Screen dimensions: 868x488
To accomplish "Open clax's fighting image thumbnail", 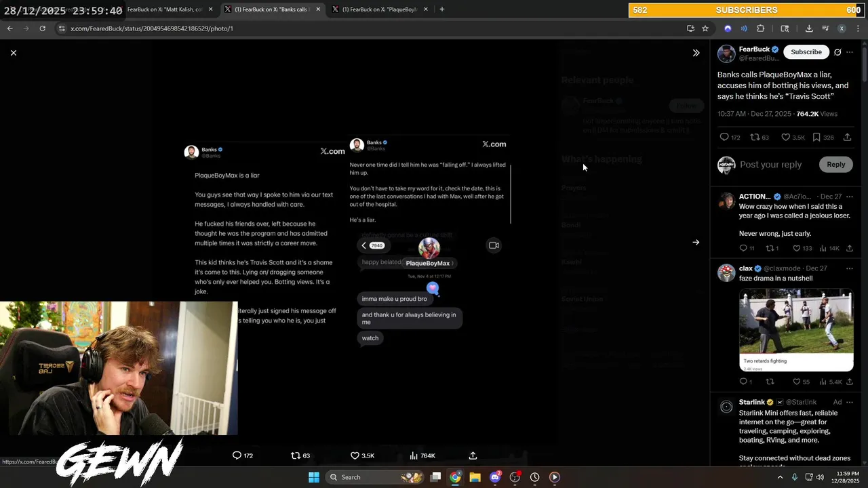I will 796,329.
